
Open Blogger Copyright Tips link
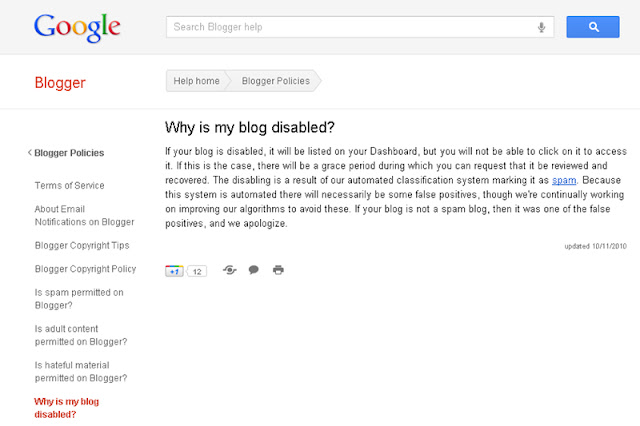pos(82,245)
